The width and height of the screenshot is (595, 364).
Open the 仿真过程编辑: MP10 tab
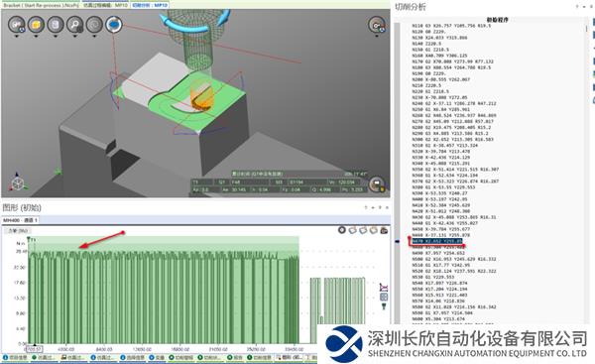point(105,5)
